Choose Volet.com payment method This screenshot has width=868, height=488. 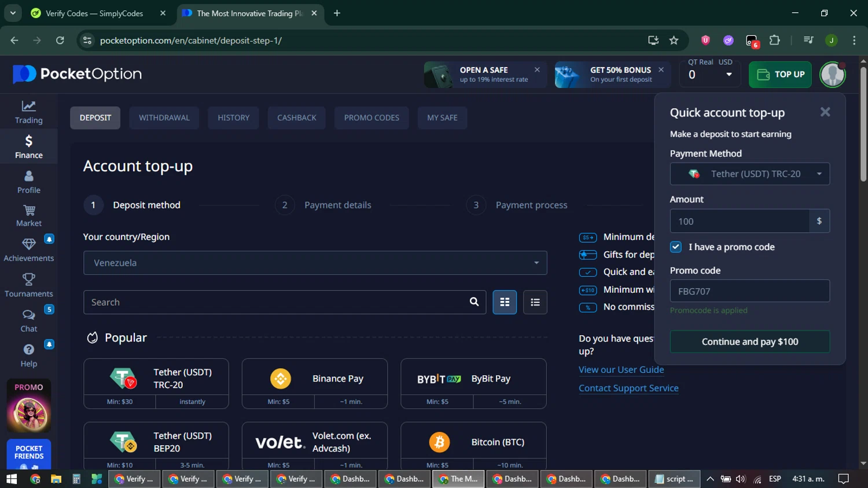(x=314, y=446)
